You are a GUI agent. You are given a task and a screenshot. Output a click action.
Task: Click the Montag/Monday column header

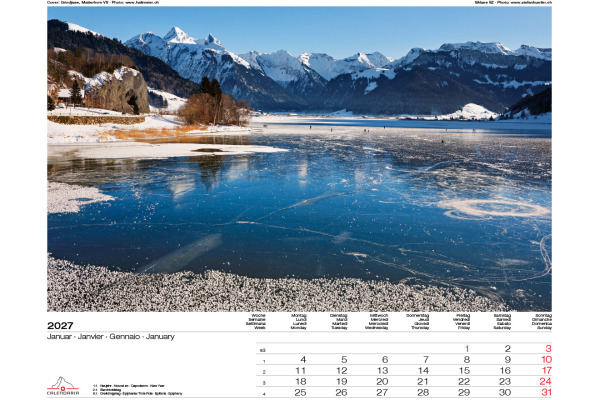[x=298, y=322]
